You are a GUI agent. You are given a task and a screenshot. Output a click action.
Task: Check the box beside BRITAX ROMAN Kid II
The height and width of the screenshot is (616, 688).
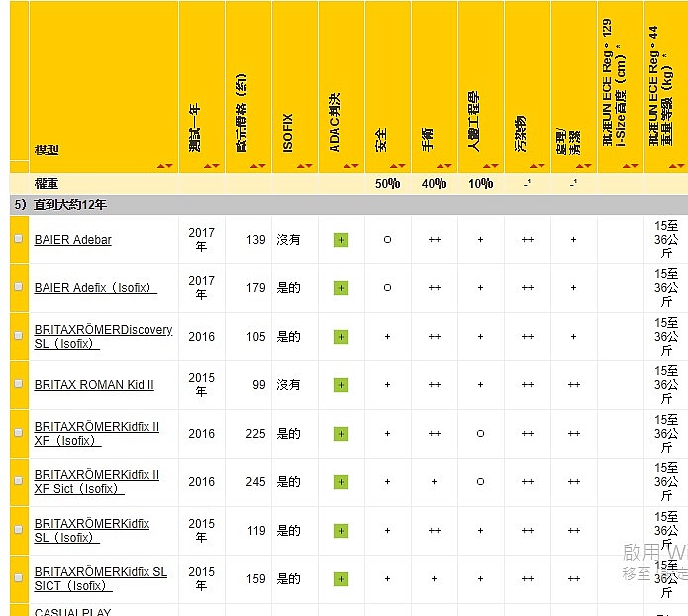click(19, 383)
